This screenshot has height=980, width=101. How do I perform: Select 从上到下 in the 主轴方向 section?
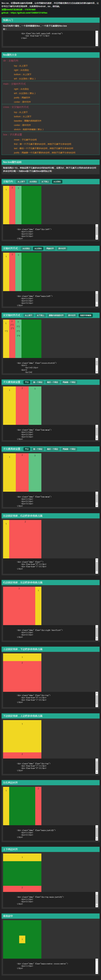pos(21,182)
